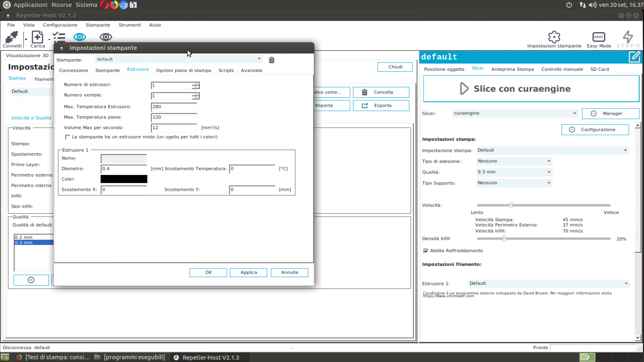644x362 pixels.
Task: Click the black extruder Color swatch
Action: pyautogui.click(x=124, y=179)
